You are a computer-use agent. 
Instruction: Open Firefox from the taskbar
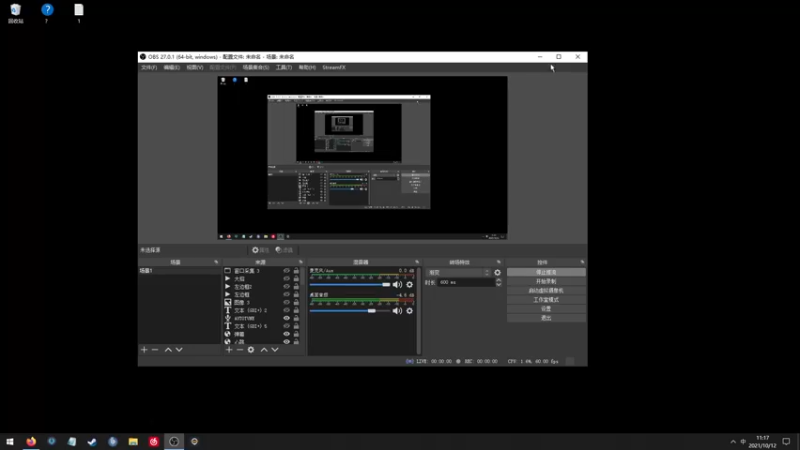pyautogui.click(x=31, y=441)
